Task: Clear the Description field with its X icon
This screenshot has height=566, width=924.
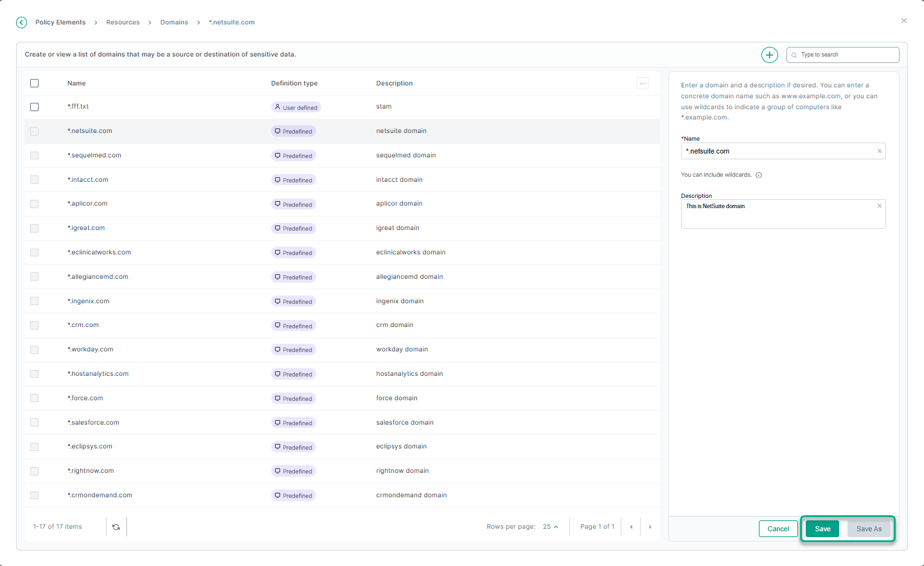Action: coord(880,206)
